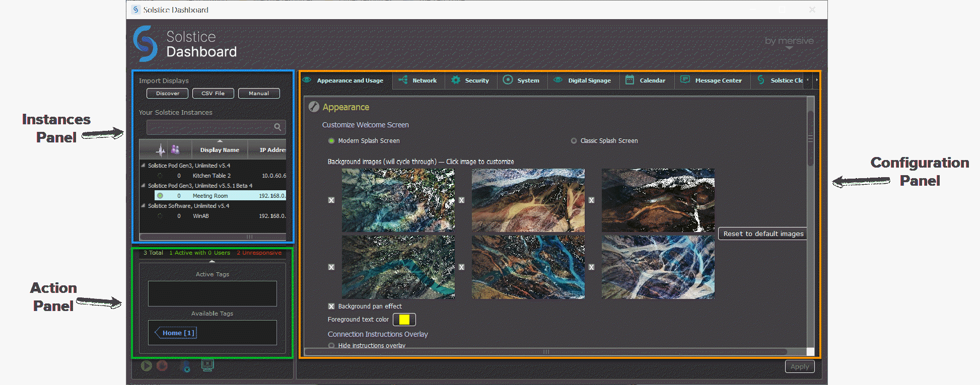Click the by mersive logo
The height and width of the screenshot is (385, 980).
coord(789,41)
